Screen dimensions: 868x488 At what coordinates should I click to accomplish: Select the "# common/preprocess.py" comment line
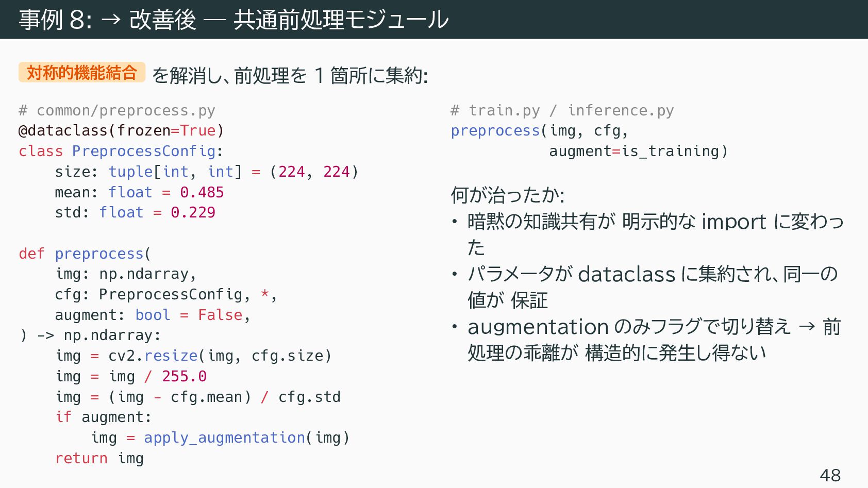[117, 110]
